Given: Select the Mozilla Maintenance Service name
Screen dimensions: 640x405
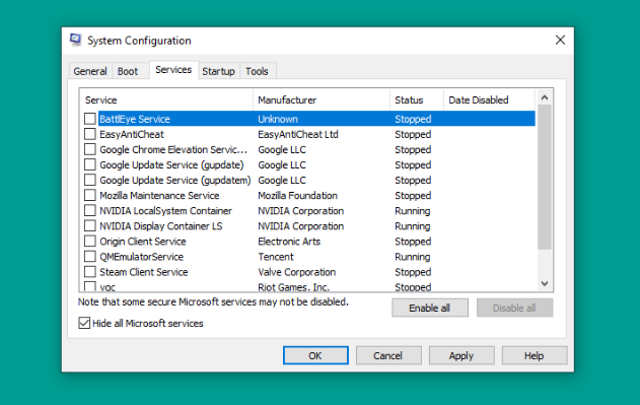Looking at the screenshot, I should coord(159,195).
